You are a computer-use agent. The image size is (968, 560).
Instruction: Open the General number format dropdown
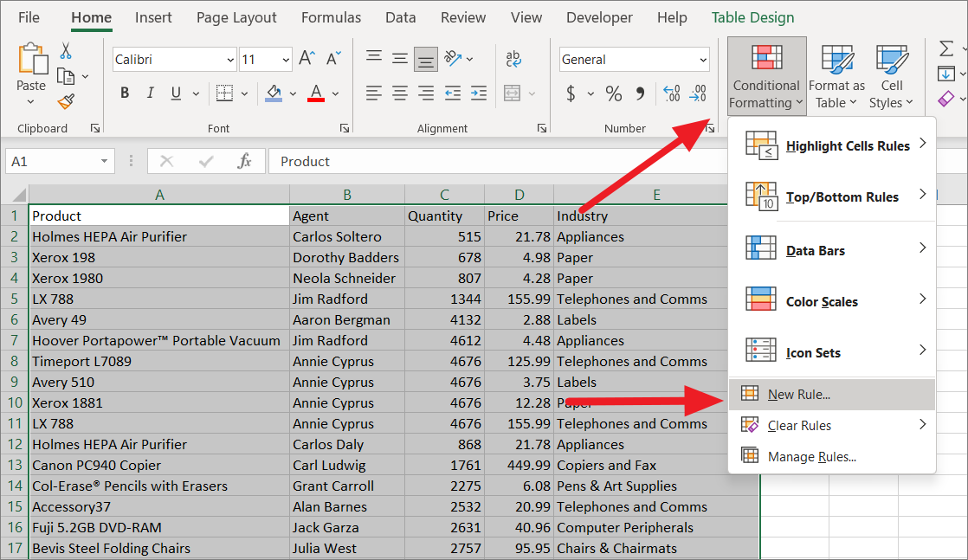(x=702, y=60)
